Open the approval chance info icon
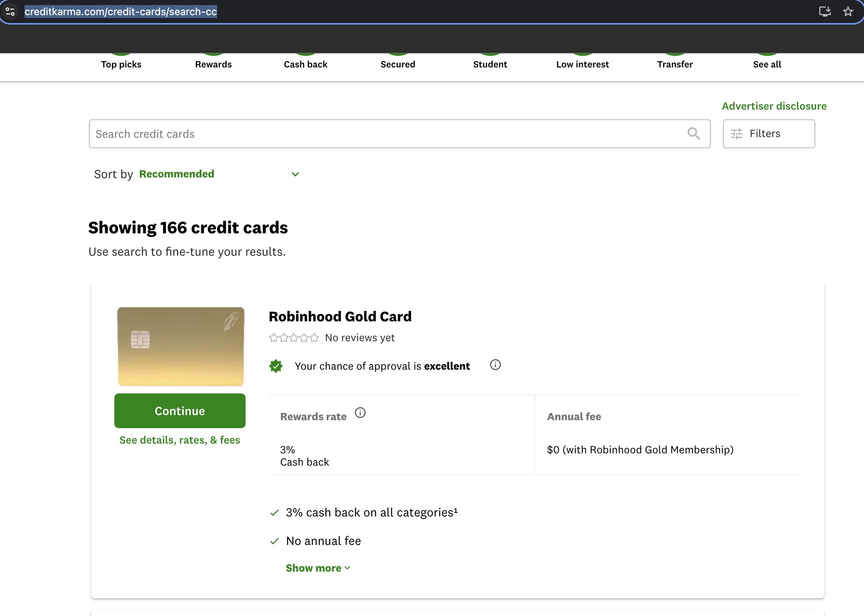The image size is (864, 616). (495, 365)
